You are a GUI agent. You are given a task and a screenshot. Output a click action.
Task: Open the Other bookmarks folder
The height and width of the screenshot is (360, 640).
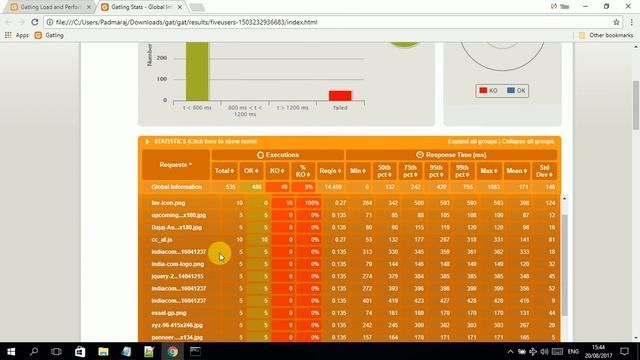pyautogui.click(x=606, y=36)
